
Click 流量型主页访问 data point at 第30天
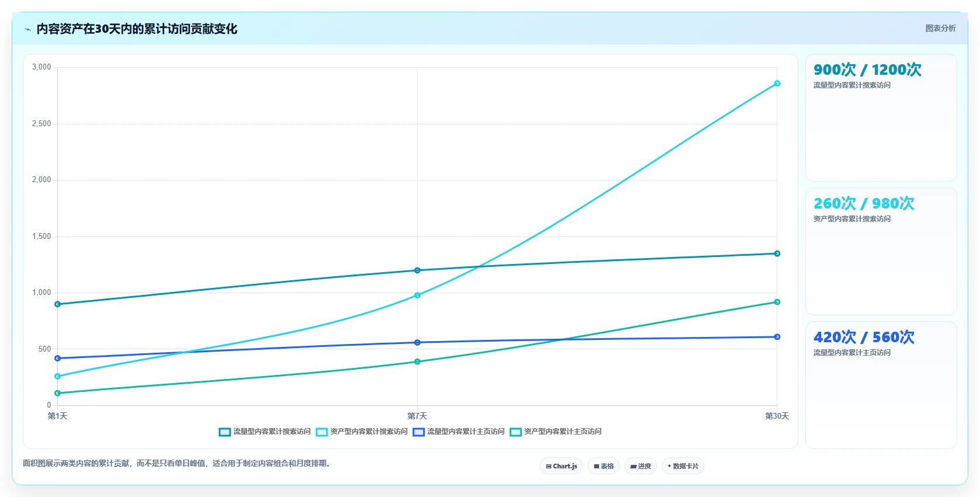777,337
